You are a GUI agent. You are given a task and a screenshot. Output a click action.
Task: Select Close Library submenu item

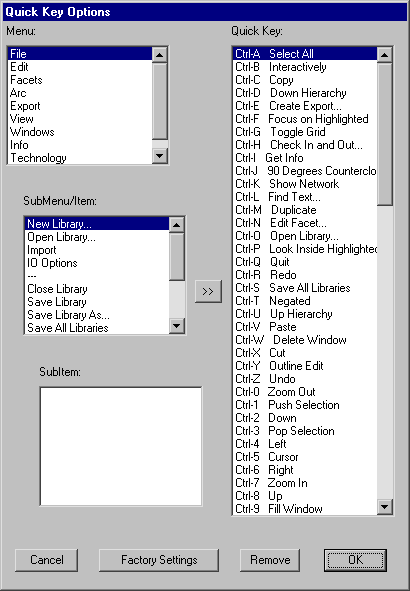[97, 289]
